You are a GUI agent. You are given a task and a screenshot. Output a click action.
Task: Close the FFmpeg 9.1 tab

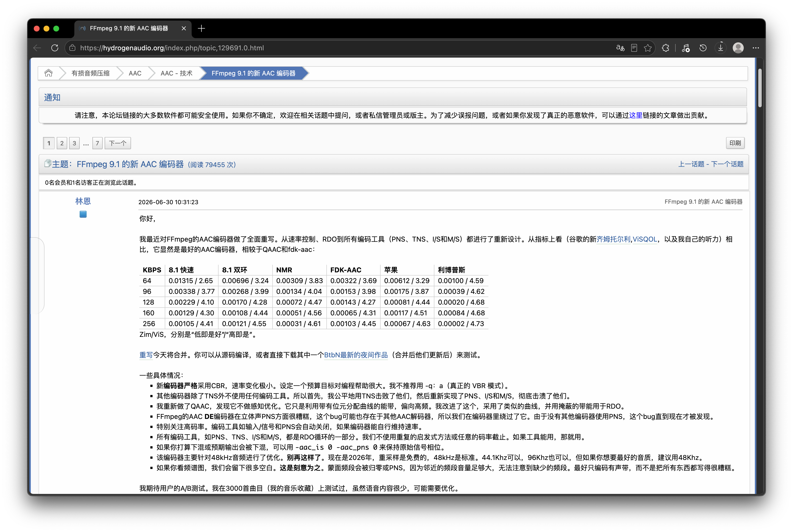point(184,29)
